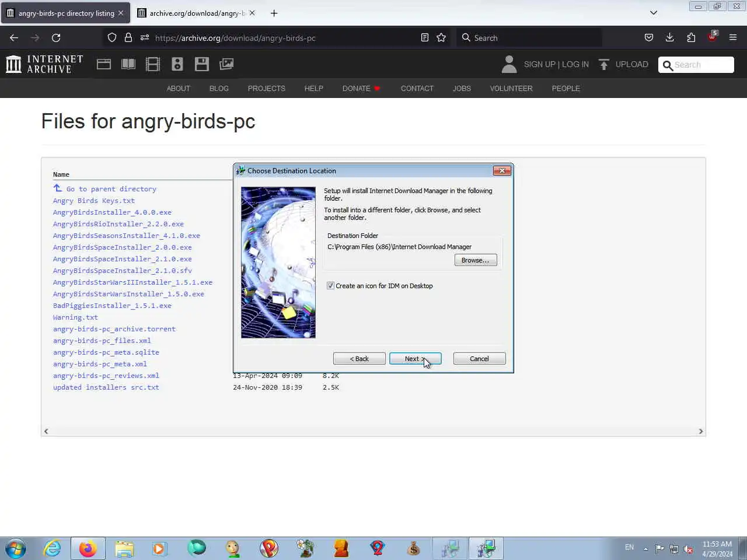Image resolution: width=747 pixels, height=560 pixels.
Task: Click the site padlock icon
Action: tap(128, 37)
